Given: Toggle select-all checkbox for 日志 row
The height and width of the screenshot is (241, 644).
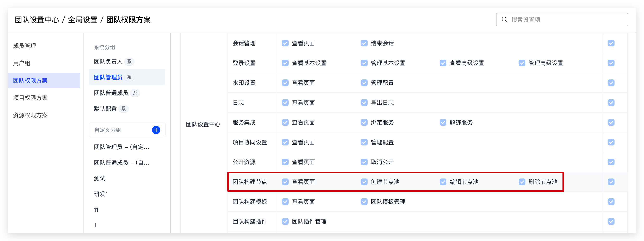Looking at the screenshot, I should click(x=611, y=103).
